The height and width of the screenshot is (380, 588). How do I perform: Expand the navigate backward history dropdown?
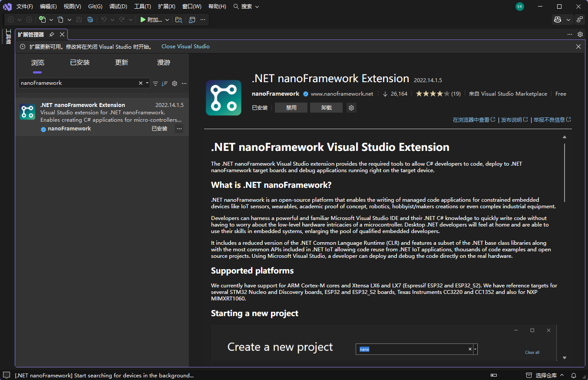20,20
